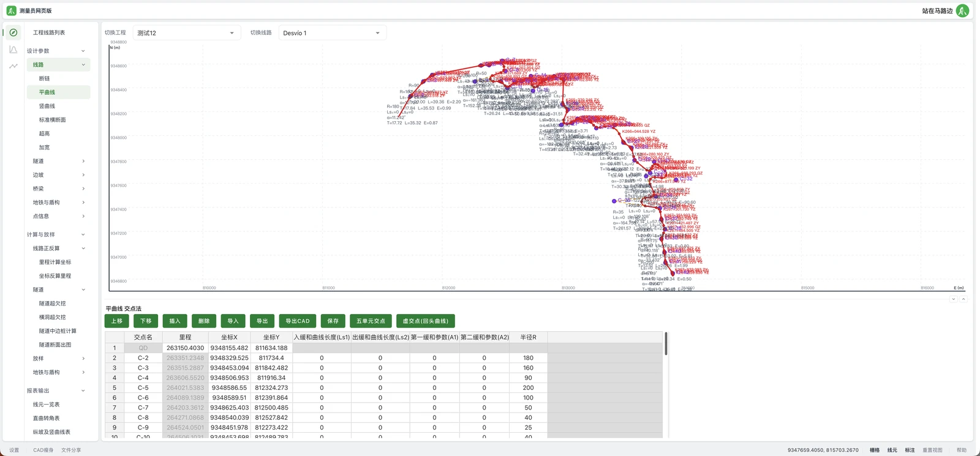980x456 pixels.
Task: Click the 导出 export button
Action: [x=262, y=321]
